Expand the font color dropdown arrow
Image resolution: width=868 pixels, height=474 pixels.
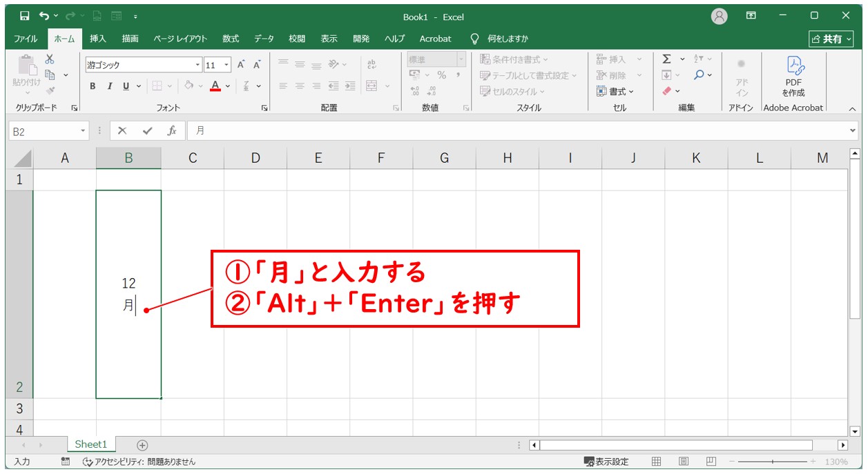(227, 86)
